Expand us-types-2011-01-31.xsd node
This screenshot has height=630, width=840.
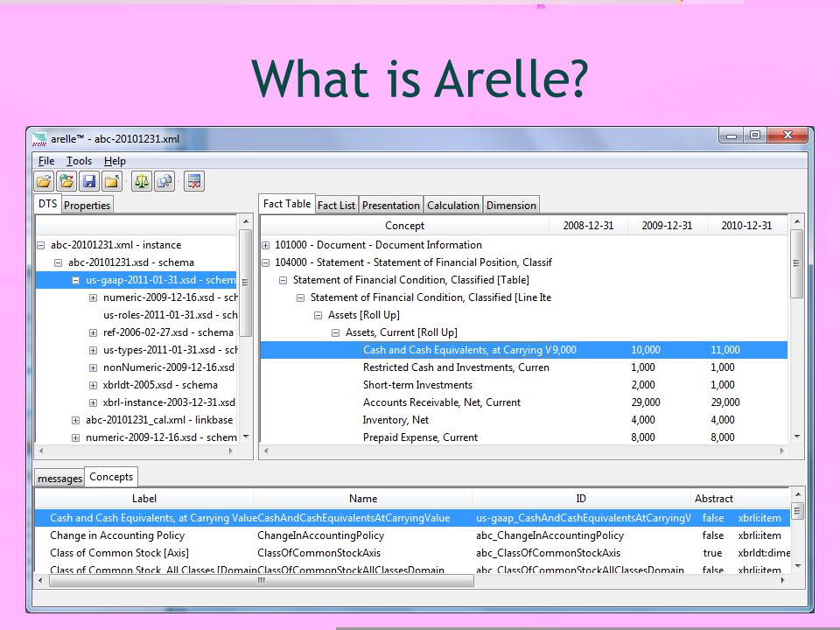(94, 350)
